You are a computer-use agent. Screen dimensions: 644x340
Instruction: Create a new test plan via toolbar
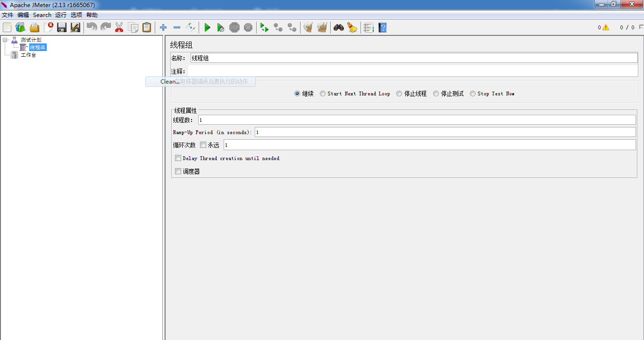click(7, 27)
